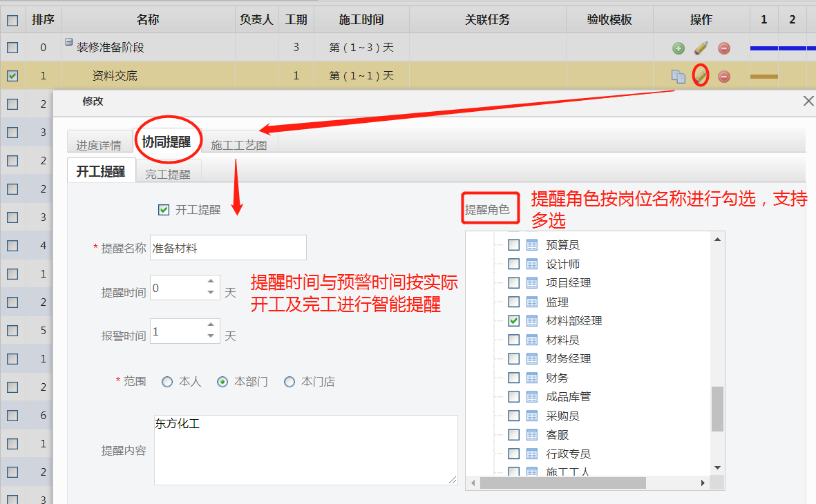This screenshot has width=816, height=504.
Task: Select the 本人 range radio button
Action: pyautogui.click(x=167, y=382)
